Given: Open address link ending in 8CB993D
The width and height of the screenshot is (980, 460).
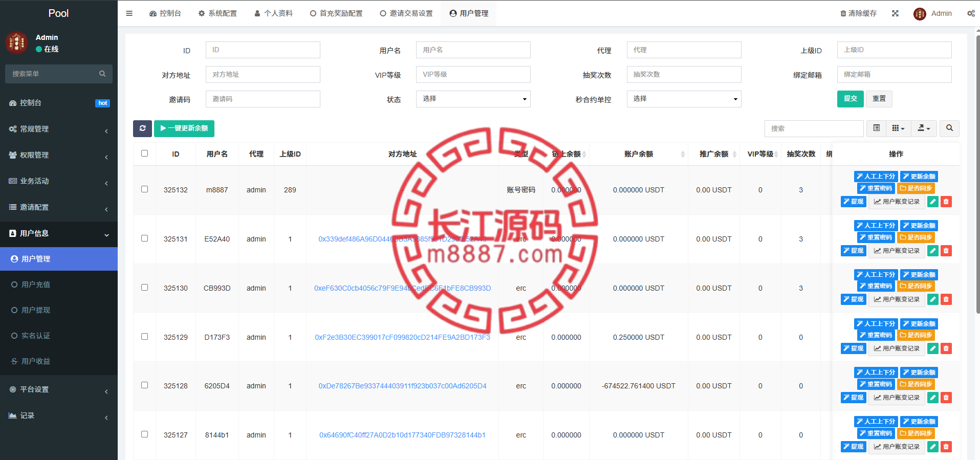Looking at the screenshot, I should [402, 288].
